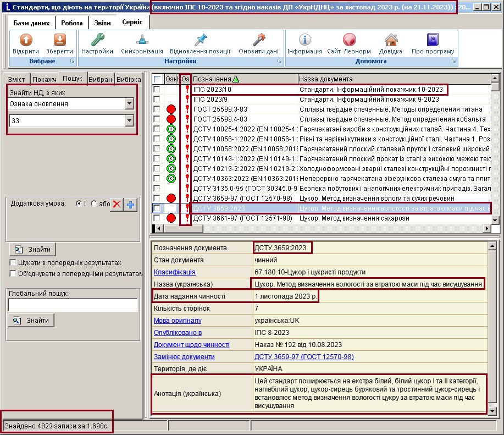Expand Вибране group launcher icon
504x435 pixels.
pos(73,61)
